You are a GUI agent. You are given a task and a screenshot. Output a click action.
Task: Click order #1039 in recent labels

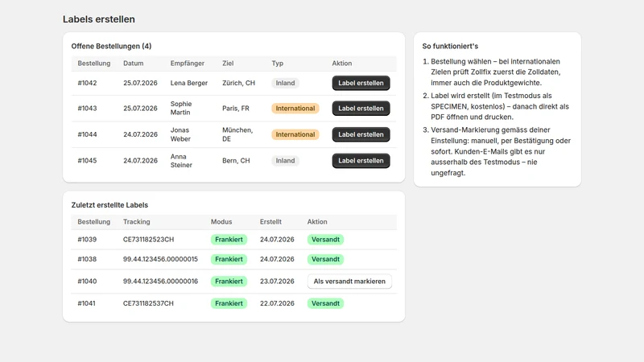[87, 240]
